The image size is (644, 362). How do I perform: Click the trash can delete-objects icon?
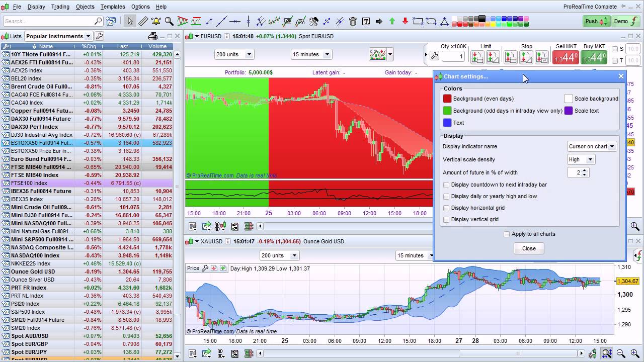[353, 21]
